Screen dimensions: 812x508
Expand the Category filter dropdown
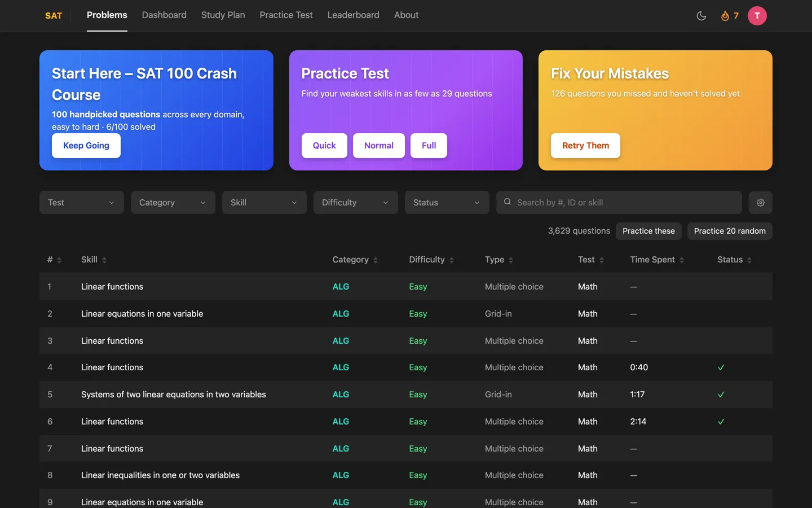173,203
